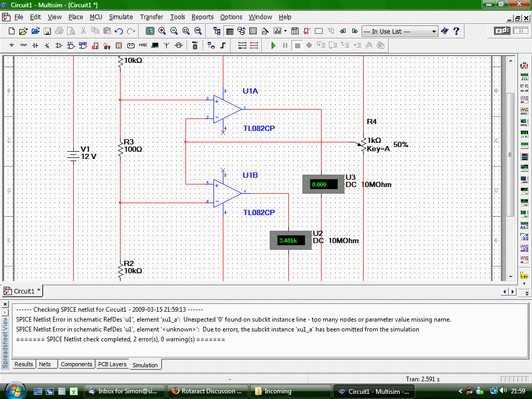Image resolution: width=532 pixels, height=399 pixels.
Task: Open the Grapher/analysis icon
Action: (277, 31)
